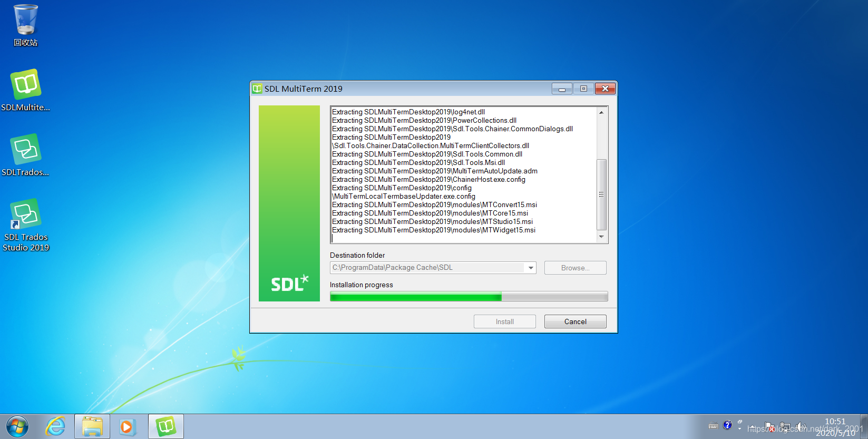Click the log line ending MTCore15.msi

pos(430,213)
